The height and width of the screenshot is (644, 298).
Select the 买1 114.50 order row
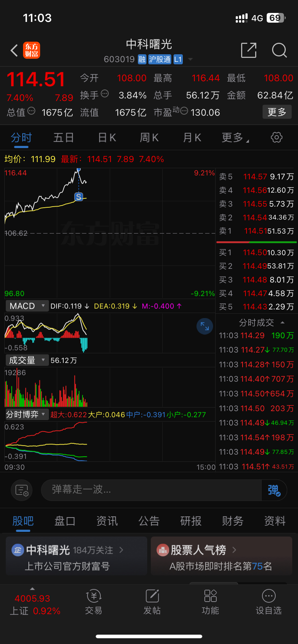pos(256,253)
